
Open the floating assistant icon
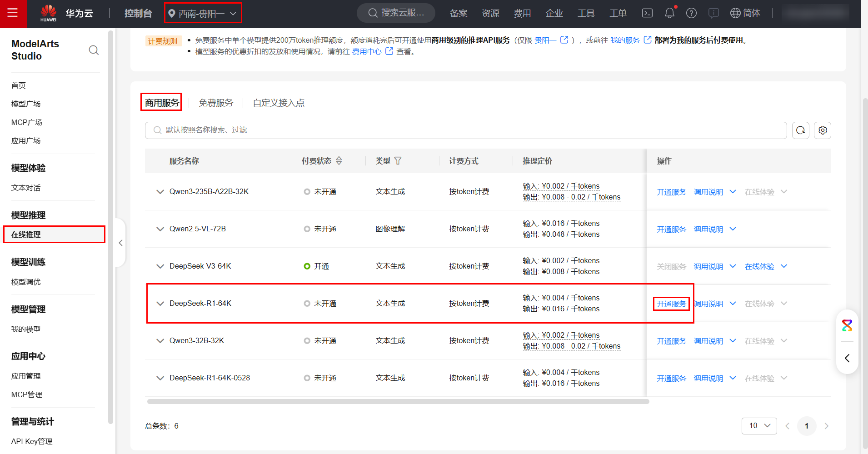[847, 325]
